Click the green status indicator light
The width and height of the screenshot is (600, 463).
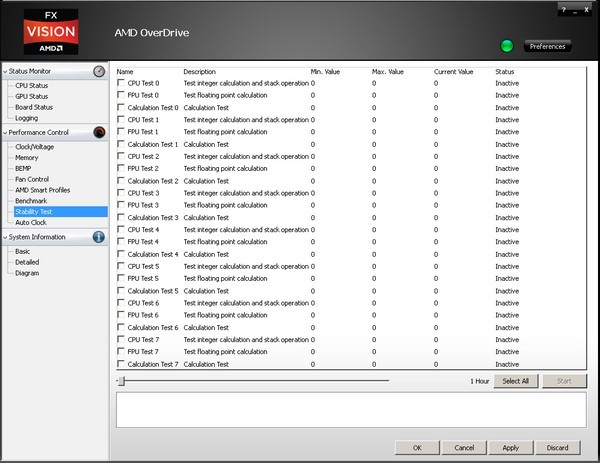click(x=507, y=46)
